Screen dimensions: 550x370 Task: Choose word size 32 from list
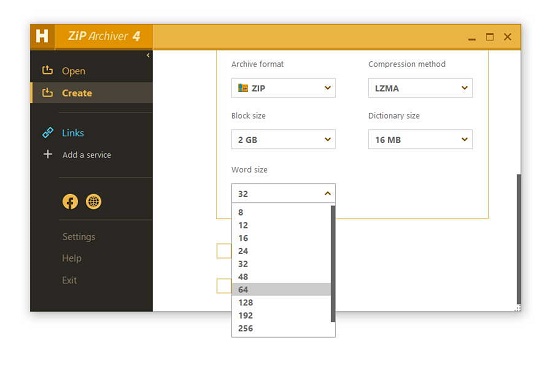(281, 264)
